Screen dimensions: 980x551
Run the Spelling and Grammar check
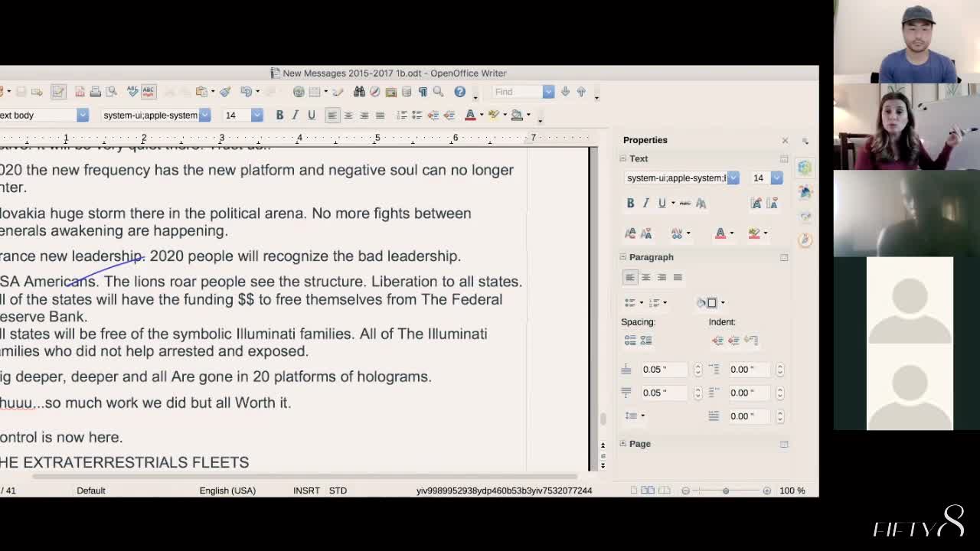pyautogui.click(x=132, y=92)
